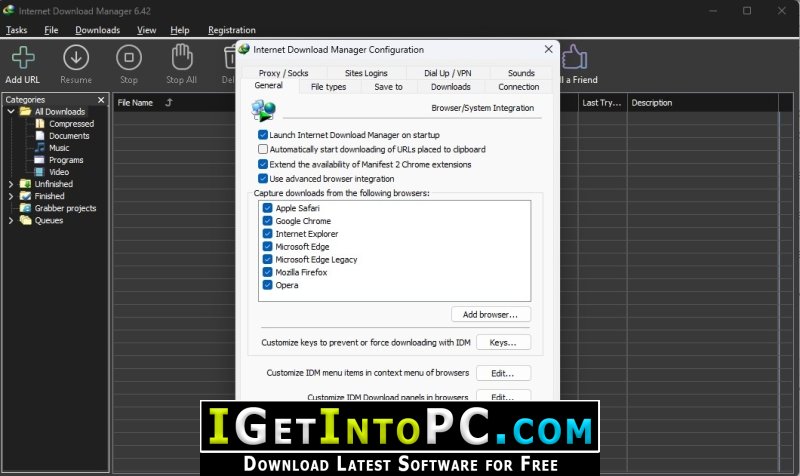
Task: Toggle Use advanced browser integration
Action: pos(263,179)
